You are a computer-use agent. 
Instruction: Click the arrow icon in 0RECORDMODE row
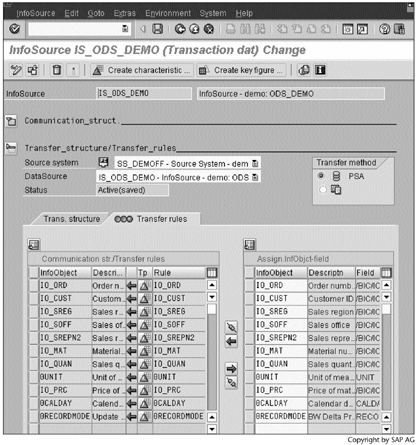click(132, 416)
